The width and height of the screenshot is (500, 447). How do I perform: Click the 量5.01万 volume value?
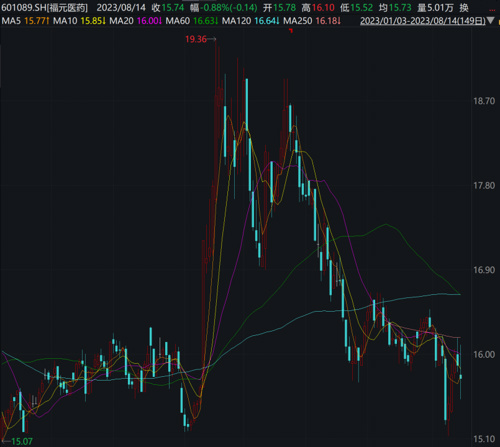(435, 8)
